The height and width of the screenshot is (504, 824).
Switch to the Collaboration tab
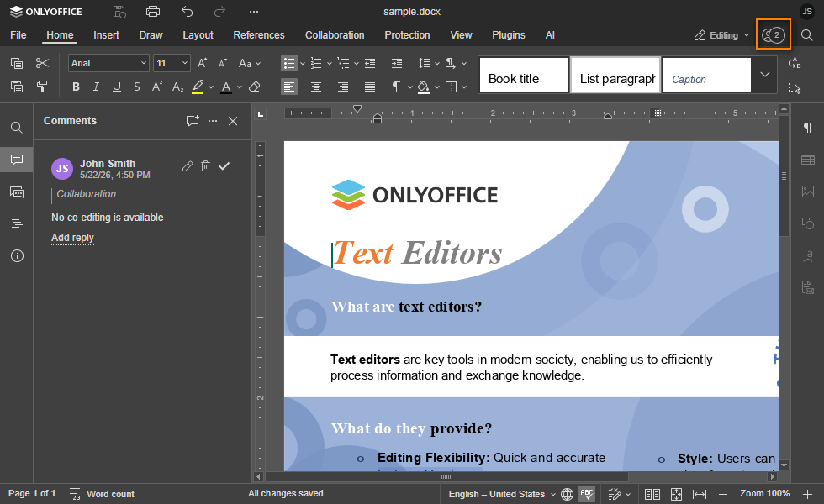pyautogui.click(x=335, y=35)
